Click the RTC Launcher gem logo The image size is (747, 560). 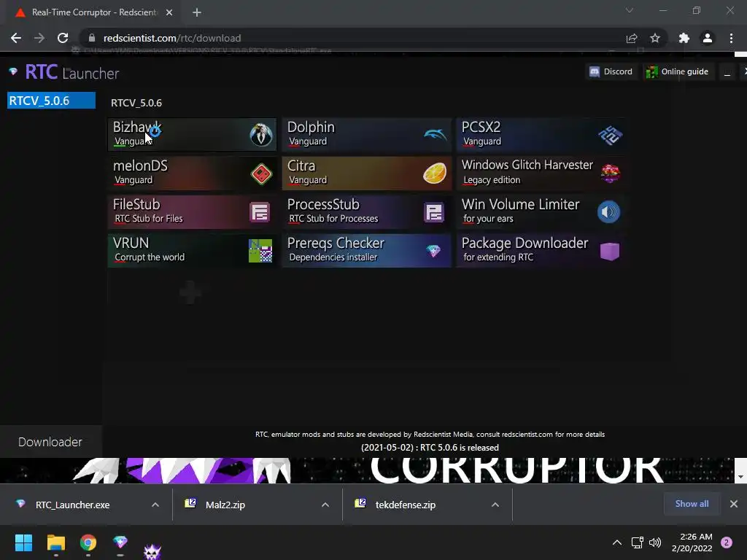click(13, 72)
